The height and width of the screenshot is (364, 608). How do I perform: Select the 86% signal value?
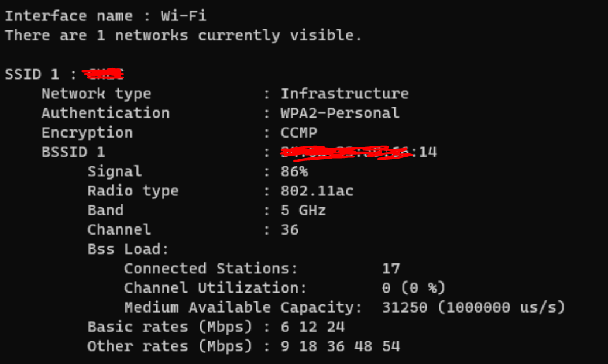click(294, 171)
